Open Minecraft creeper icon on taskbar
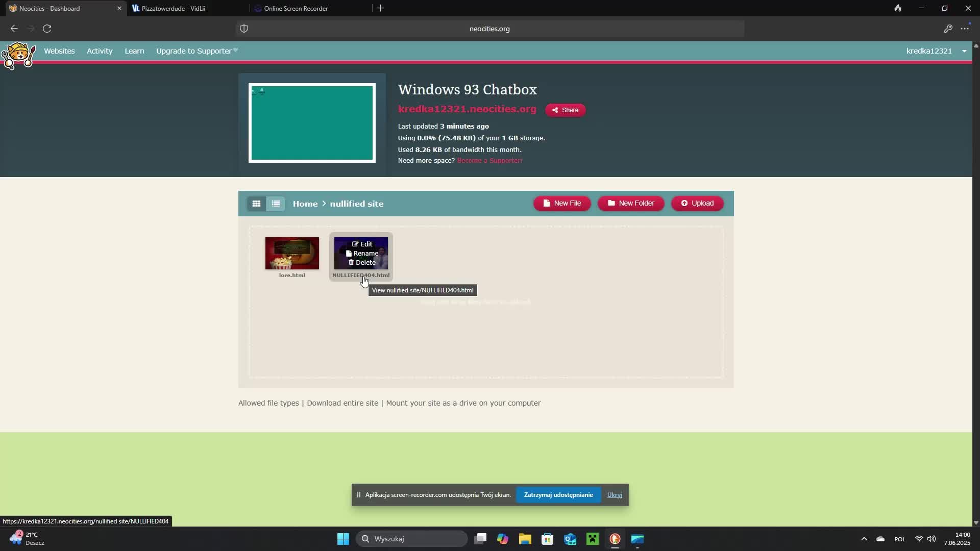This screenshot has height=551, width=980. (593, 539)
